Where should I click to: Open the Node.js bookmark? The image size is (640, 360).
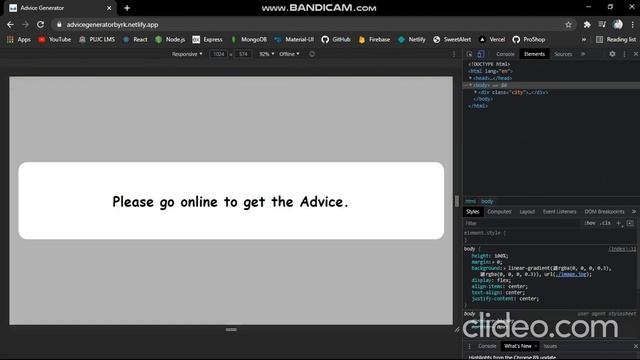click(x=170, y=40)
